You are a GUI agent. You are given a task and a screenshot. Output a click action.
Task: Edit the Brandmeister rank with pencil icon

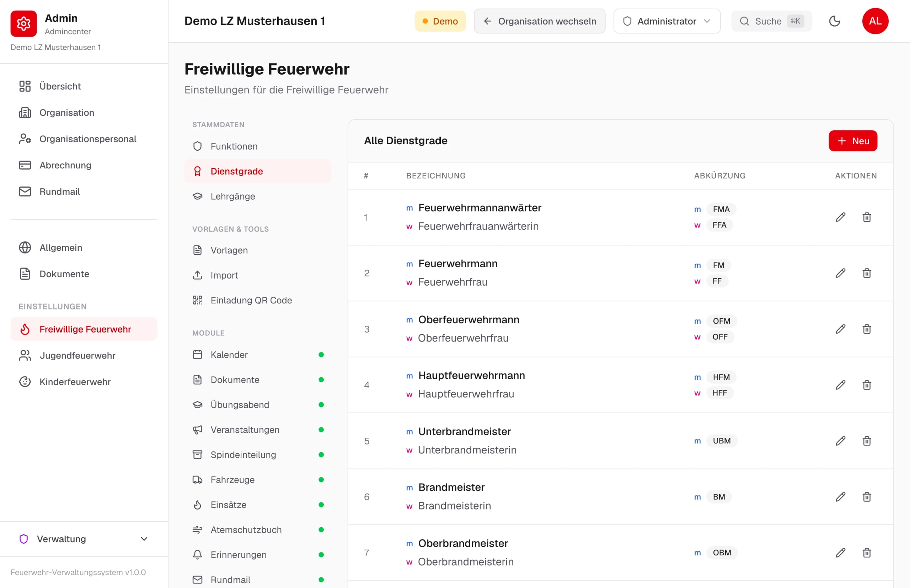click(x=840, y=497)
